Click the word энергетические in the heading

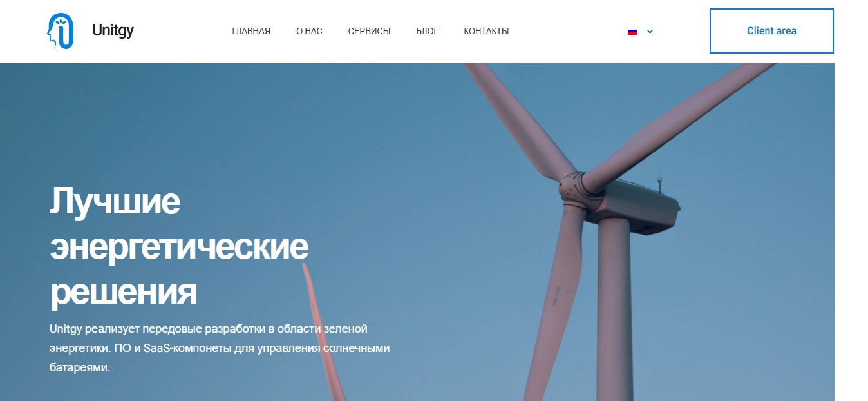pyautogui.click(x=179, y=248)
